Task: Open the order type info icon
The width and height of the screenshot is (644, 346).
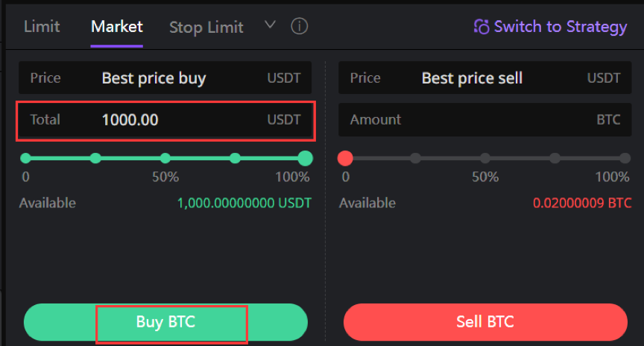Action: (299, 27)
